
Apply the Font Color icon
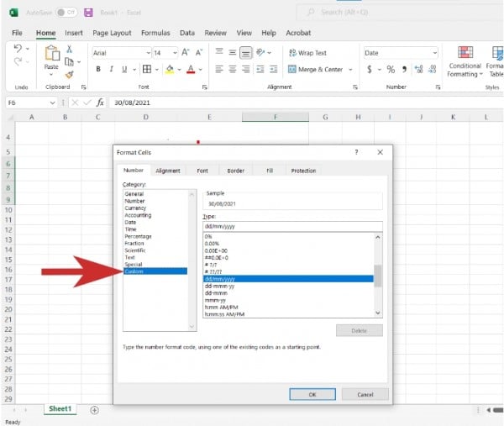coord(191,69)
